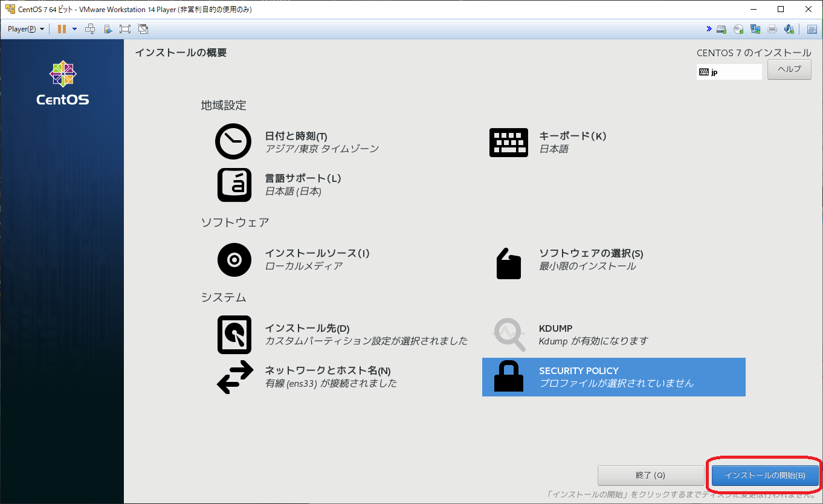This screenshot has width=823, height=504.
Task: Open the 日付と時刻 clock icon
Action: coord(233,141)
